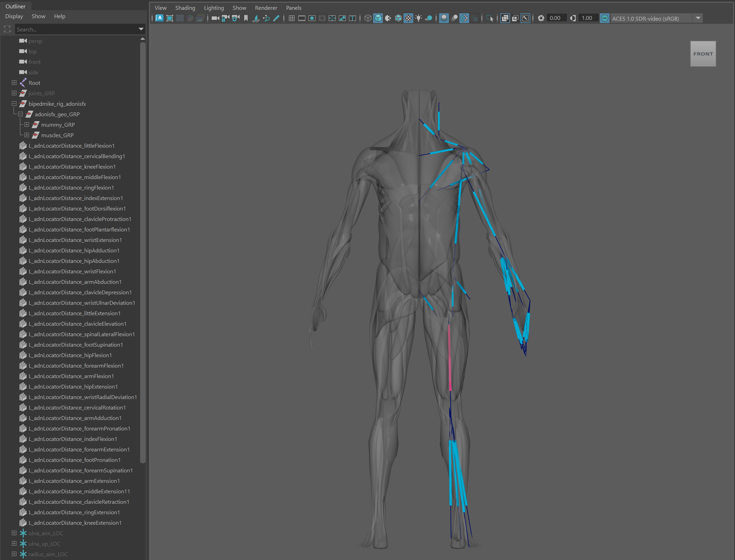
Task: Toggle the lighting icon in shading toolbar
Action: [x=418, y=18]
